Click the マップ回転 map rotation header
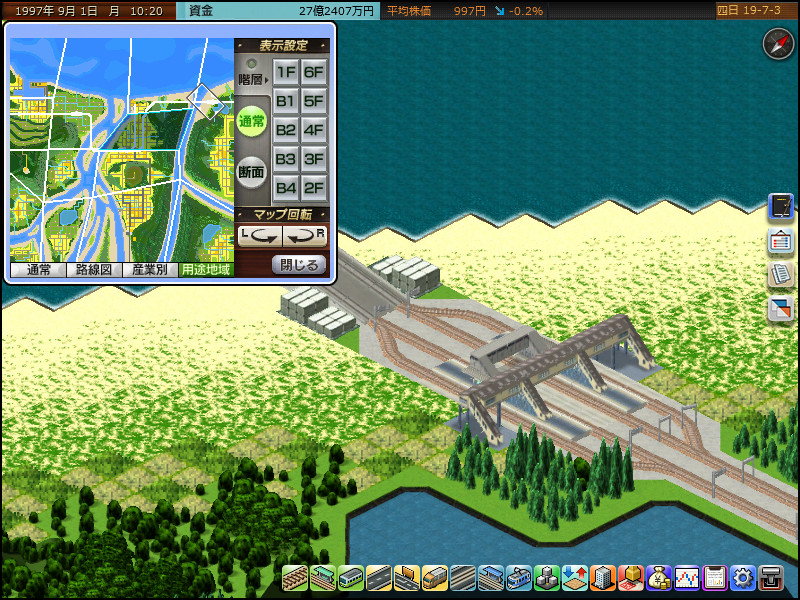800x600 pixels. tap(283, 215)
